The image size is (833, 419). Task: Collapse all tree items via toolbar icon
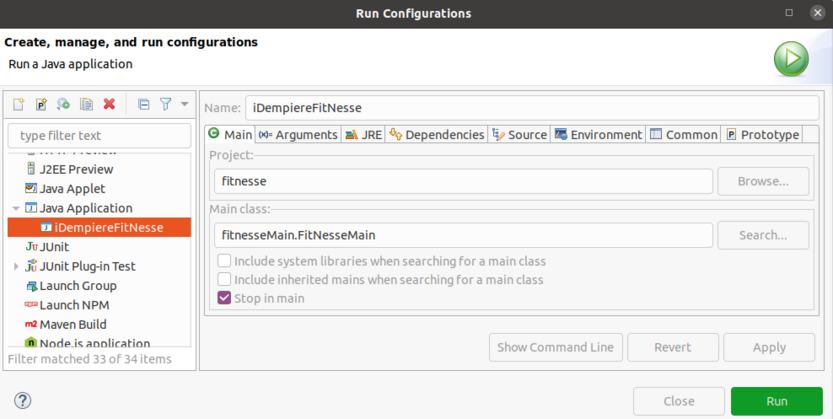coord(143,104)
